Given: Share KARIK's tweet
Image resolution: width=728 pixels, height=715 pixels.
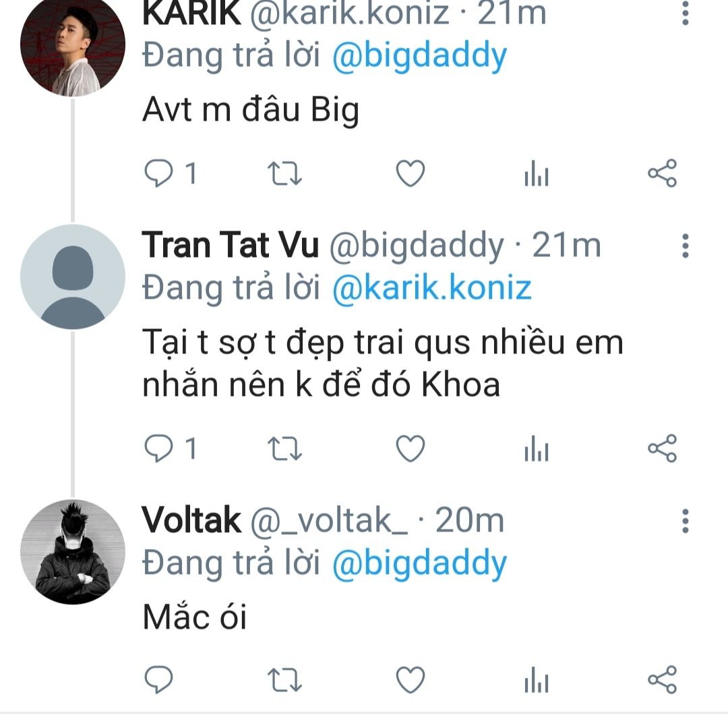Looking at the screenshot, I should [x=662, y=174].
